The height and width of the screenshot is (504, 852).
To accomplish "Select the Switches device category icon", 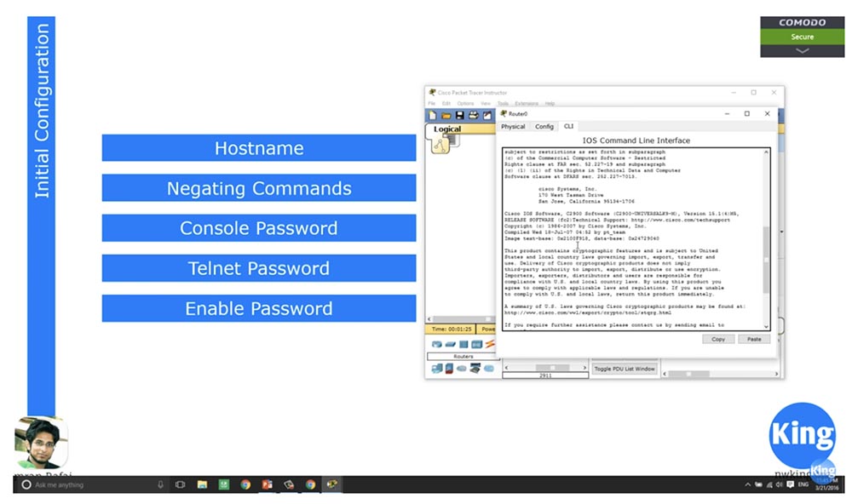I will pos(451,344).
